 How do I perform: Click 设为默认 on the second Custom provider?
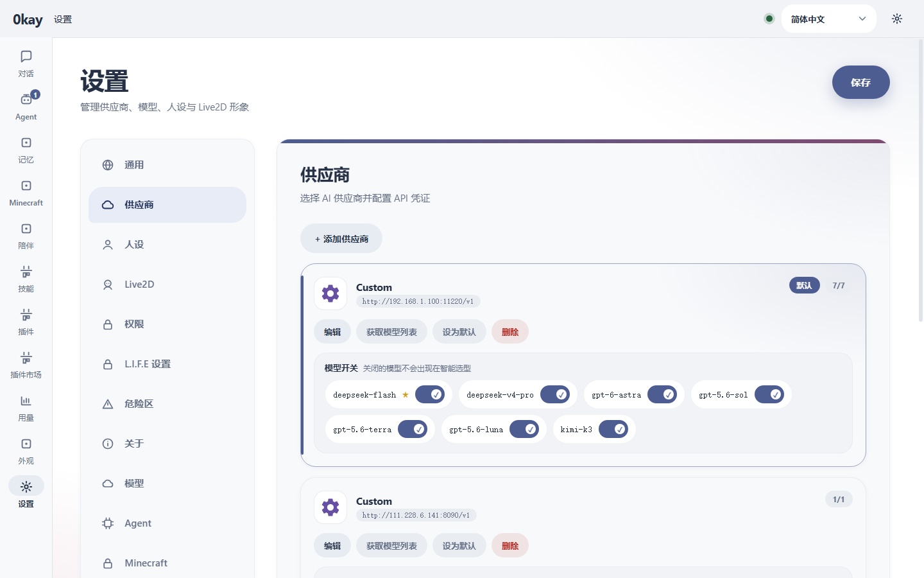click(x=459, y=546)
